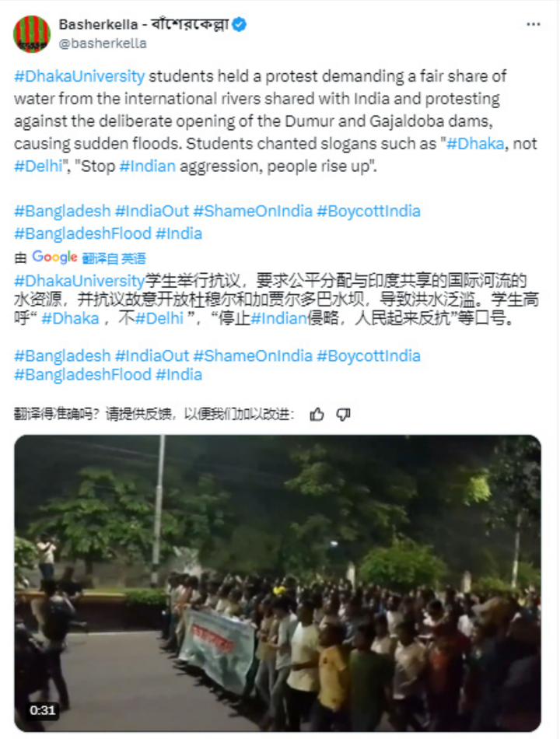Click the #BangladeshFlood hashtag in the original text
This screenshot has width=560, height=739.
[x=83, y=234]
